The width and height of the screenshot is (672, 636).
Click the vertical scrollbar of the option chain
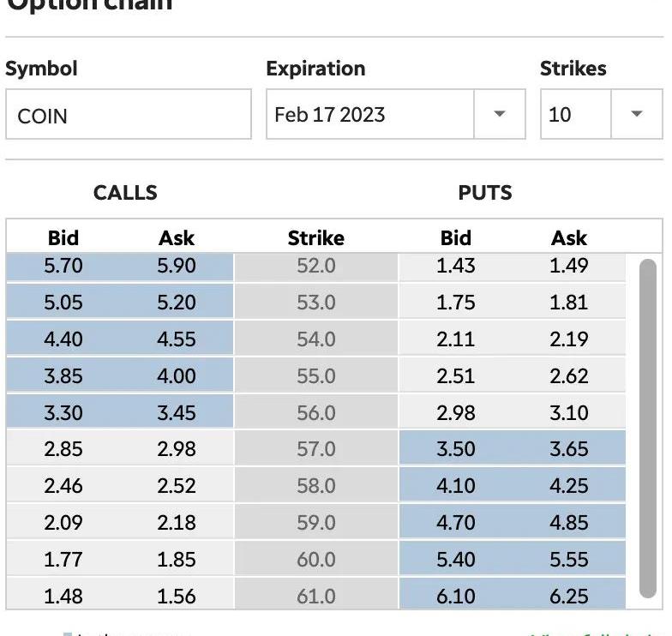648,429
